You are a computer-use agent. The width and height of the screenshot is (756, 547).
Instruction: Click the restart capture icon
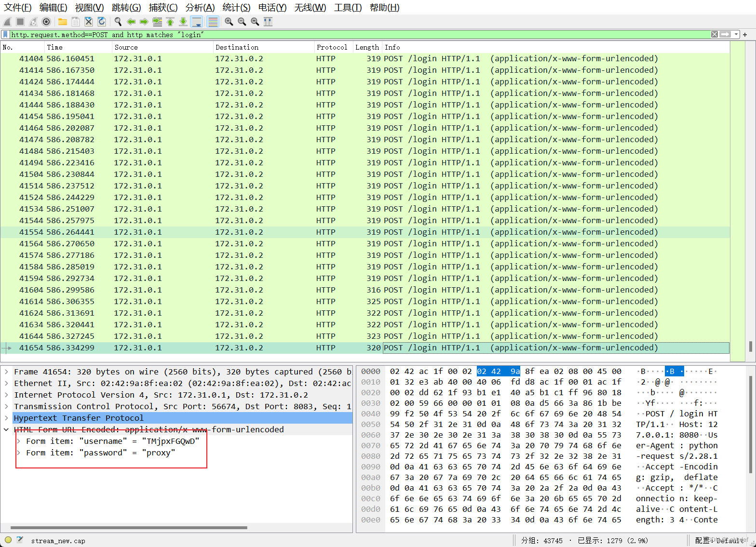pyautogui.click(x=33, y=22)
